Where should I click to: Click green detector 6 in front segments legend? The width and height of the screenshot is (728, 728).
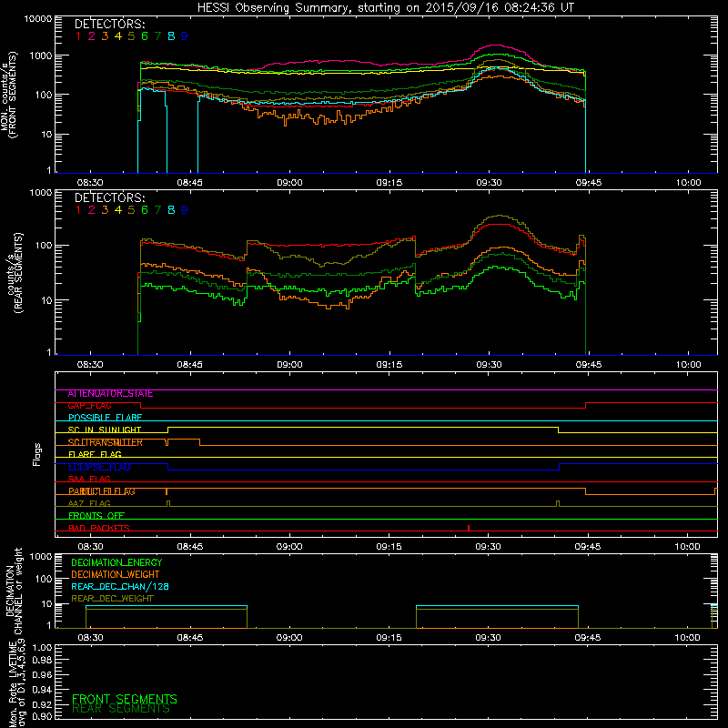click(145, 36)
